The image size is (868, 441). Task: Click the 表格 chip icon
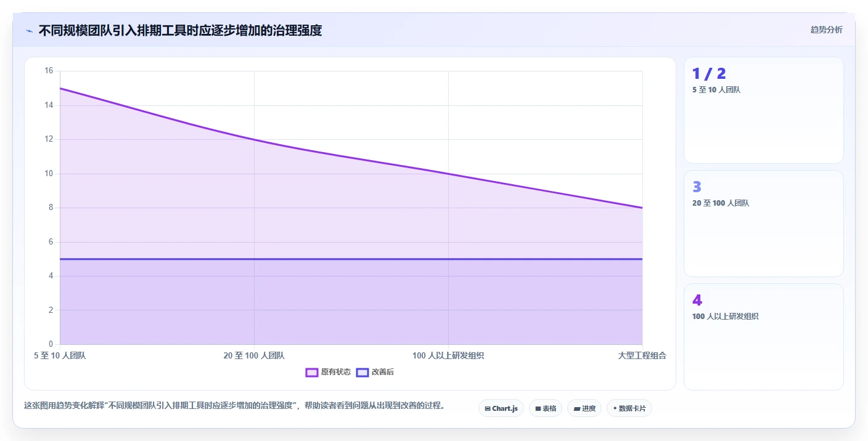coord(538,408)
